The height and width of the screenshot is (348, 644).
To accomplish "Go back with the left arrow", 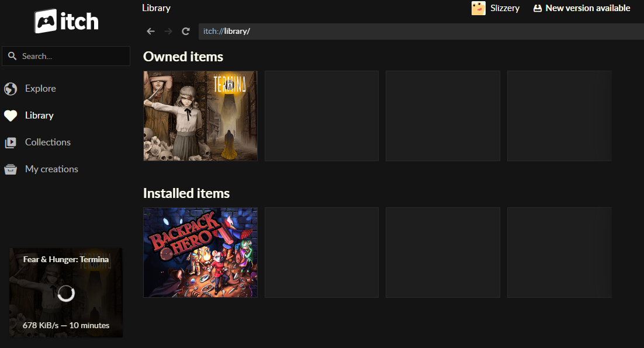I will pos(151,31).
